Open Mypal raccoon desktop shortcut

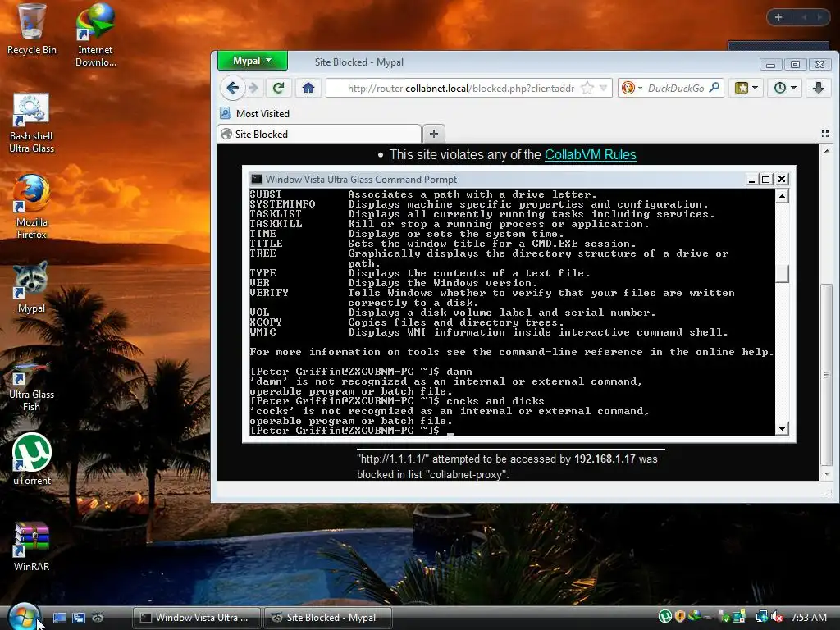click(x=32, y=288)
